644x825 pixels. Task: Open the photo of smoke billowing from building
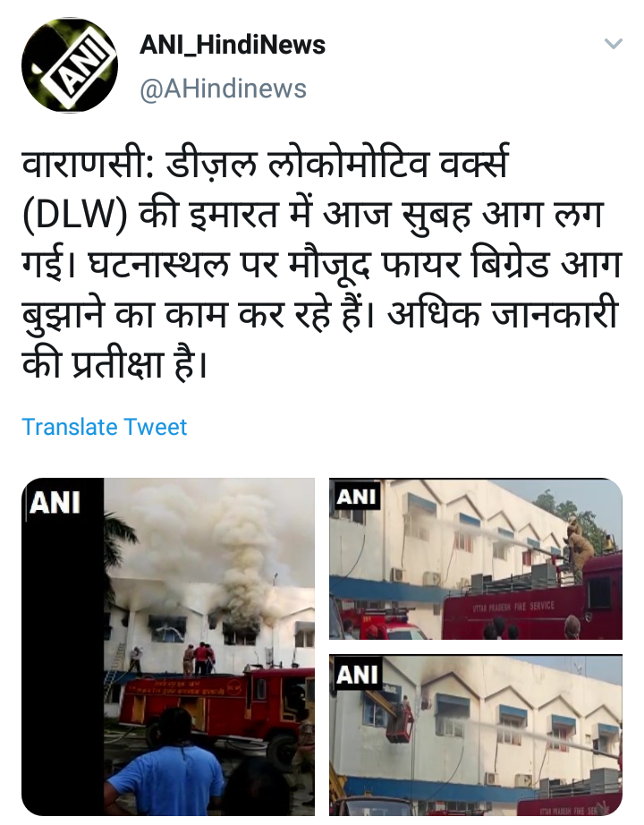click(168, 647)
